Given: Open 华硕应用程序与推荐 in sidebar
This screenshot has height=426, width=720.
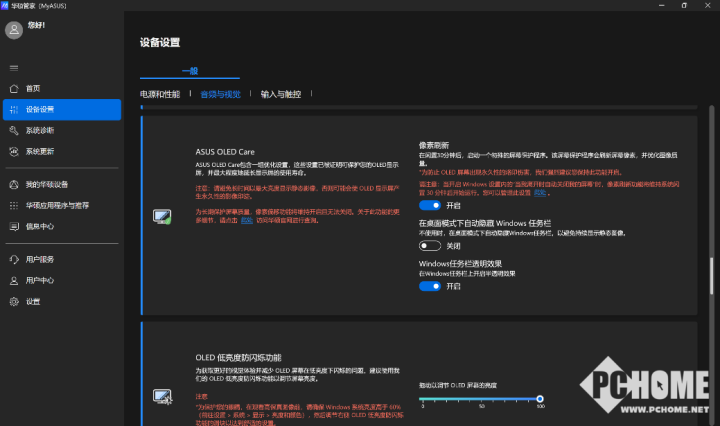Looking at the screenshot, I should pos(62,206).
